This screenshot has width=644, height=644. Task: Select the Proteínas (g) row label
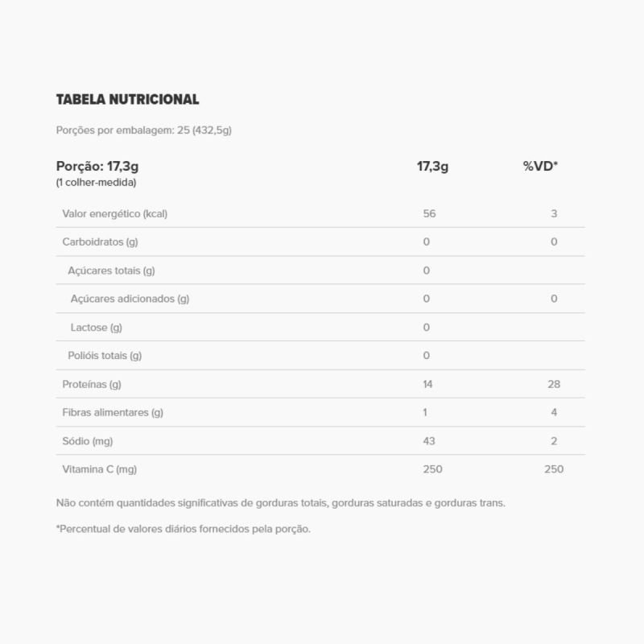[92, 384]
